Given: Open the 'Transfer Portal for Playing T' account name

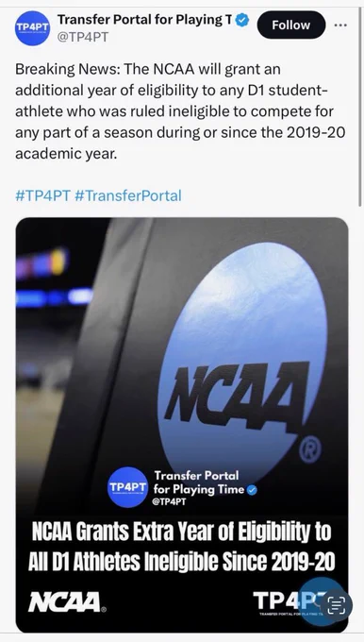Looking at the screenshot, I should pyautogui.click(x=145, y=19).
